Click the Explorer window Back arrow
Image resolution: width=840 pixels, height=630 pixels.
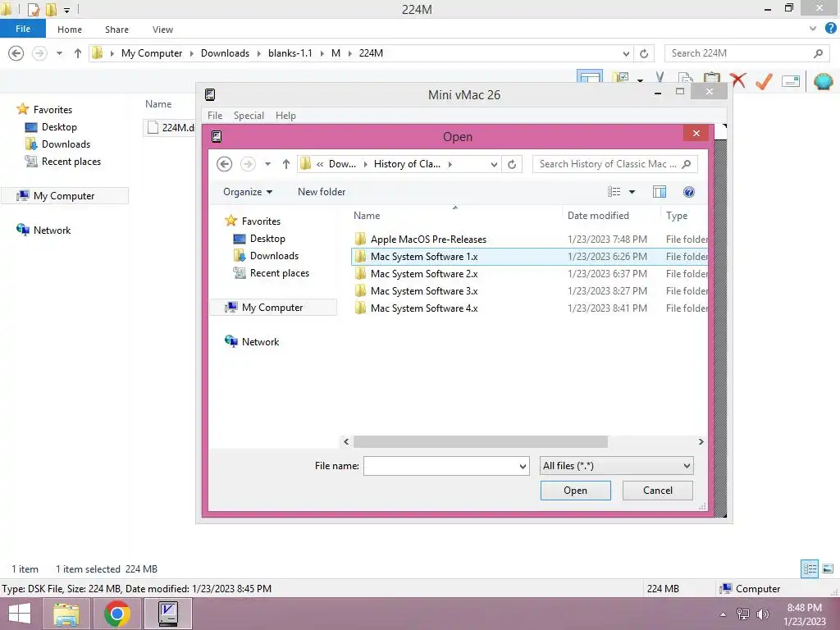pyautogui.click(x=16, y=53)
